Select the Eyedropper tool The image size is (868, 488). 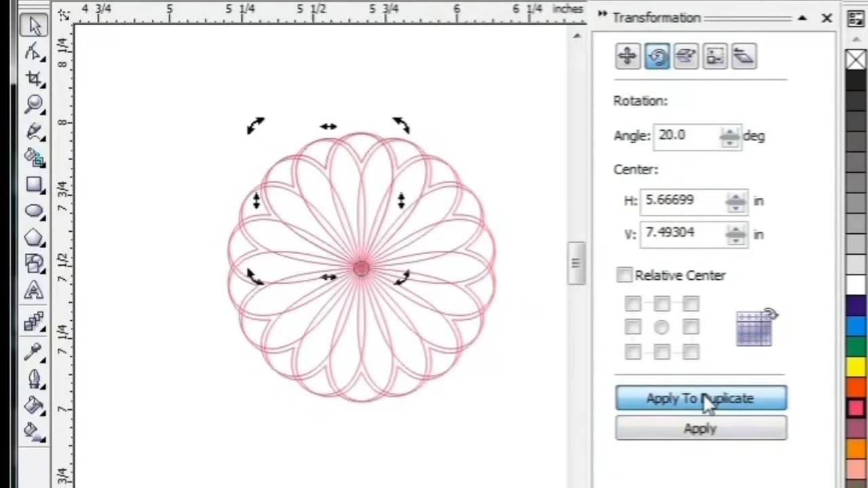[x=34, y=352]
